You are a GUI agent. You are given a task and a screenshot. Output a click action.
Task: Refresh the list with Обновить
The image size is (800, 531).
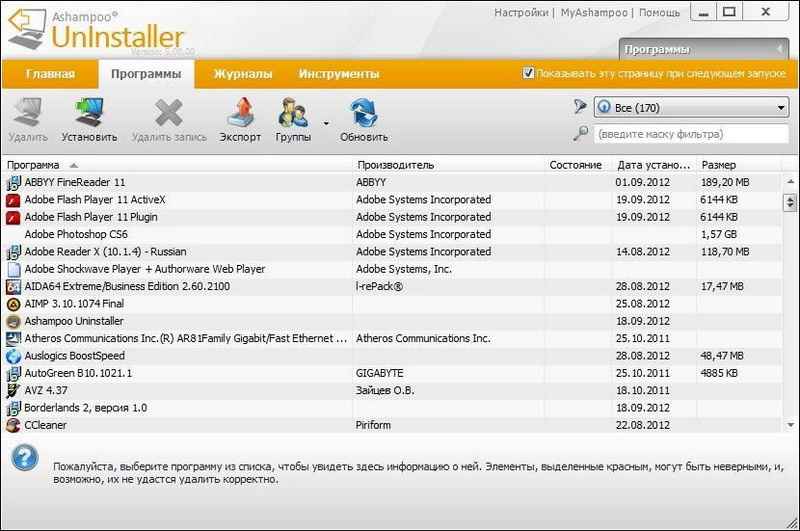tap(364, 112)
